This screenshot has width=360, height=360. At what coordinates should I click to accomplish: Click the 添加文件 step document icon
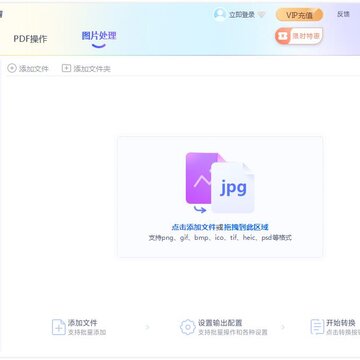pos(59,327)
